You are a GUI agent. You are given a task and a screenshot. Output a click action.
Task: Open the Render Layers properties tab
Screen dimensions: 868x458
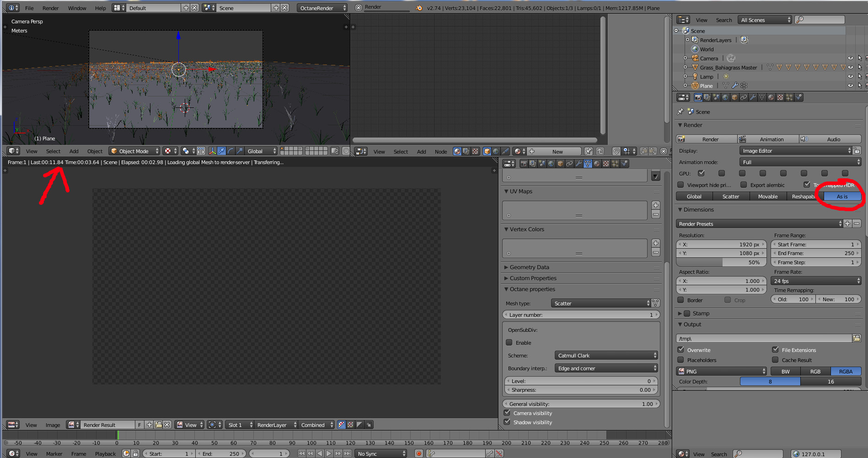[707, 97]
